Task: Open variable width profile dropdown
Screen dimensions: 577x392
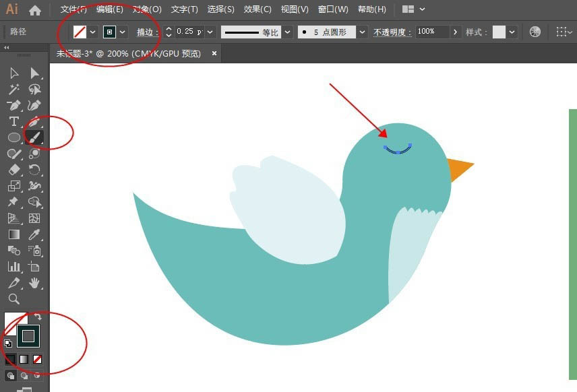Action: click(x=288, y=32)
